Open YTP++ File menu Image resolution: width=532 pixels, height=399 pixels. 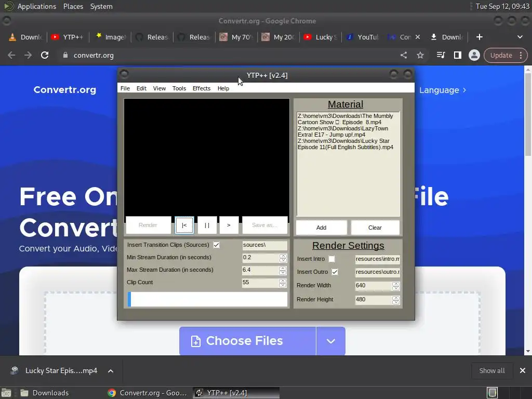[125, 88]
